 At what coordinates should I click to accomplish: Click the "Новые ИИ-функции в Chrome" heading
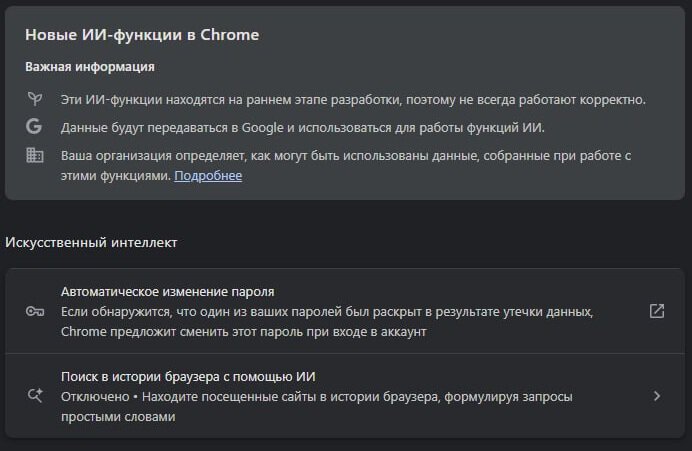pos(142,35)
